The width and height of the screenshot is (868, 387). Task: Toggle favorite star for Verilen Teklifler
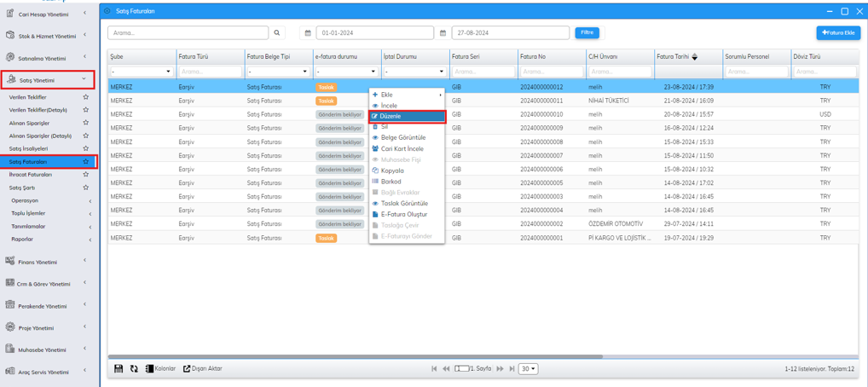[x=85, y=97]
